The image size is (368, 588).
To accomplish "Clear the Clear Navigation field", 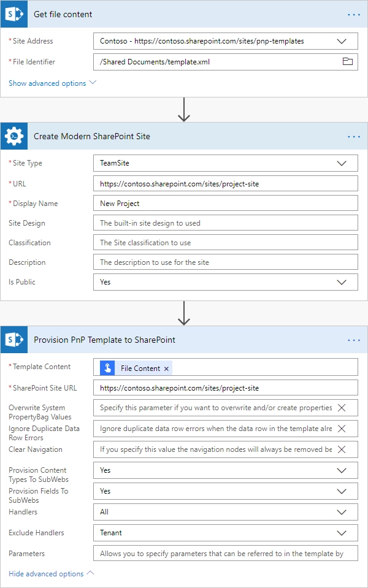I will [x=342, y=449].
